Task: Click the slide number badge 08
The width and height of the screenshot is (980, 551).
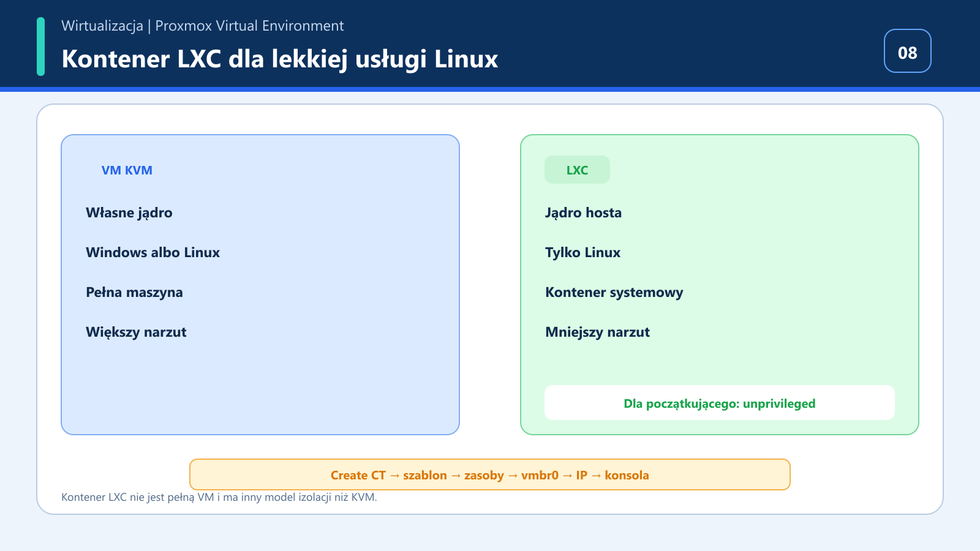Action: (907, 51)
